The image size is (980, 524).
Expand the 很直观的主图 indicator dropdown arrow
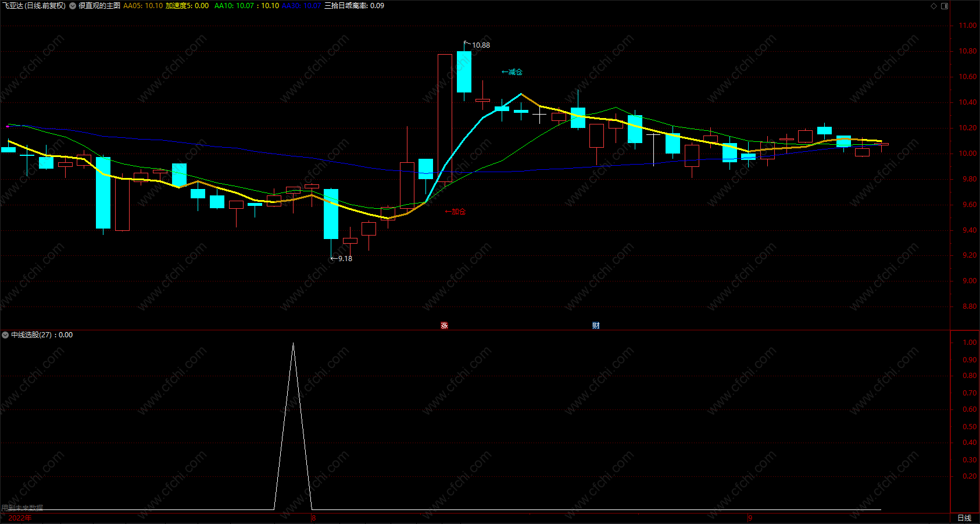coord(73,6)
